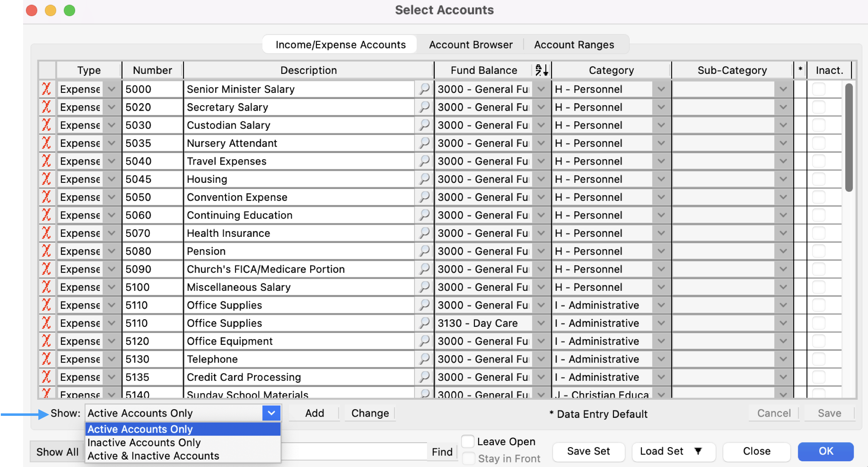This screenshot has width=868, height=467.
Task: Open lookup magnifier for Health Insurance account
Action: (424, 233)
